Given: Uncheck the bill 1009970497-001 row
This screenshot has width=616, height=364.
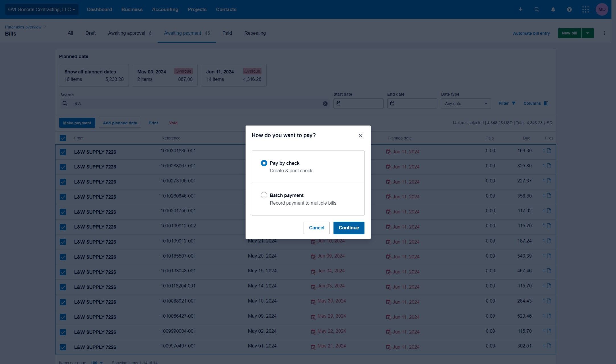Looking at the screenshot, I should coord(63,347).
